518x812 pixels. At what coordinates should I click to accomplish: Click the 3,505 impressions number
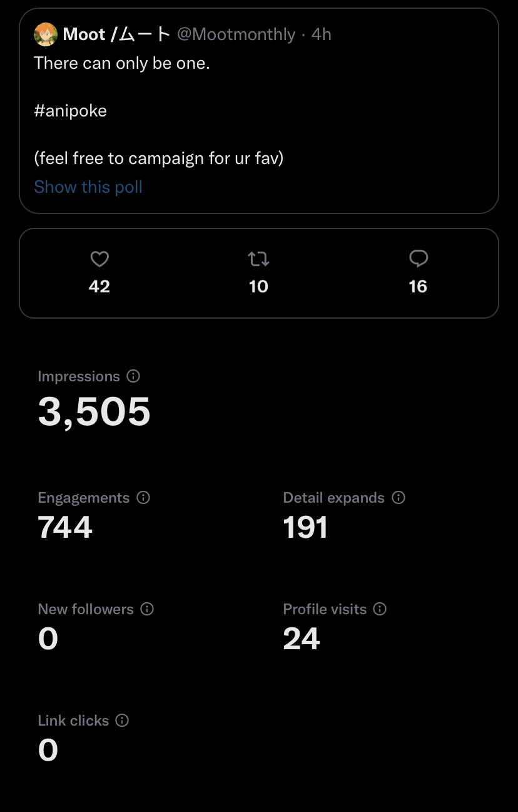(x=94, y=411)
